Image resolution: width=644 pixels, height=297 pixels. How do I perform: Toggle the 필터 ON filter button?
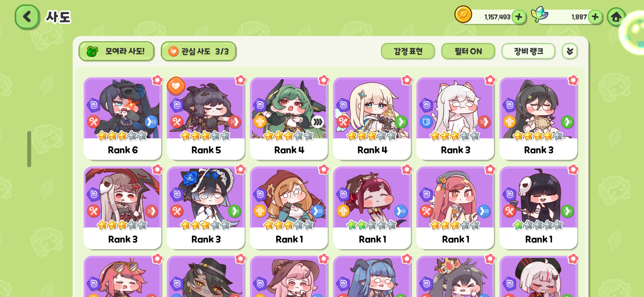tap(468, 51)
